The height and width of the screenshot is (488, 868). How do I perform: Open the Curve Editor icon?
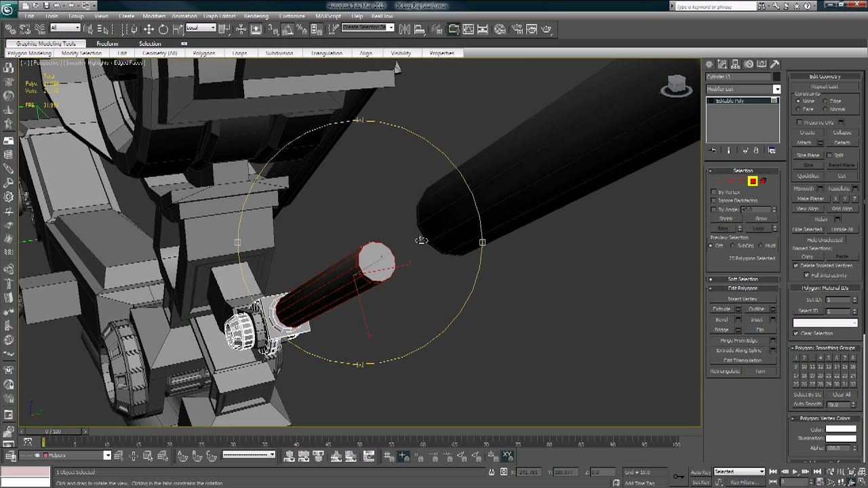[468, 29]
